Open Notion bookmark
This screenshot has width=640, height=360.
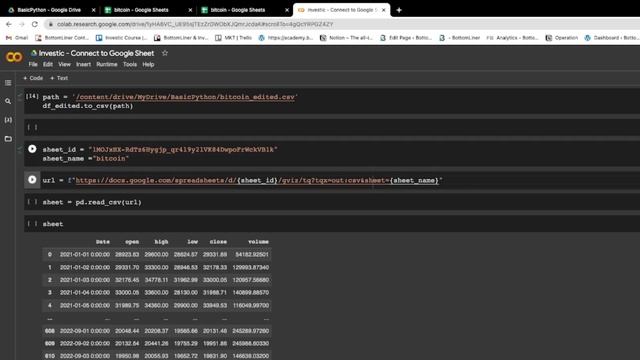tap(346, 38)
